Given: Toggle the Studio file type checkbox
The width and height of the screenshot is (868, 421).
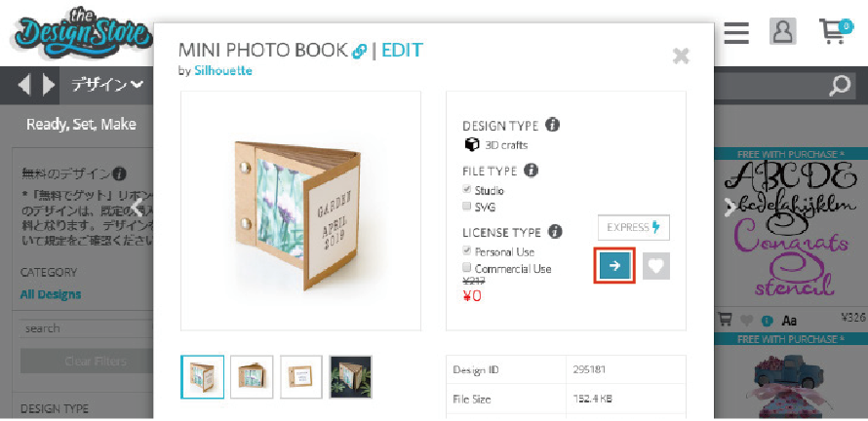Looking at the screenshot, I should click(467, 190).
